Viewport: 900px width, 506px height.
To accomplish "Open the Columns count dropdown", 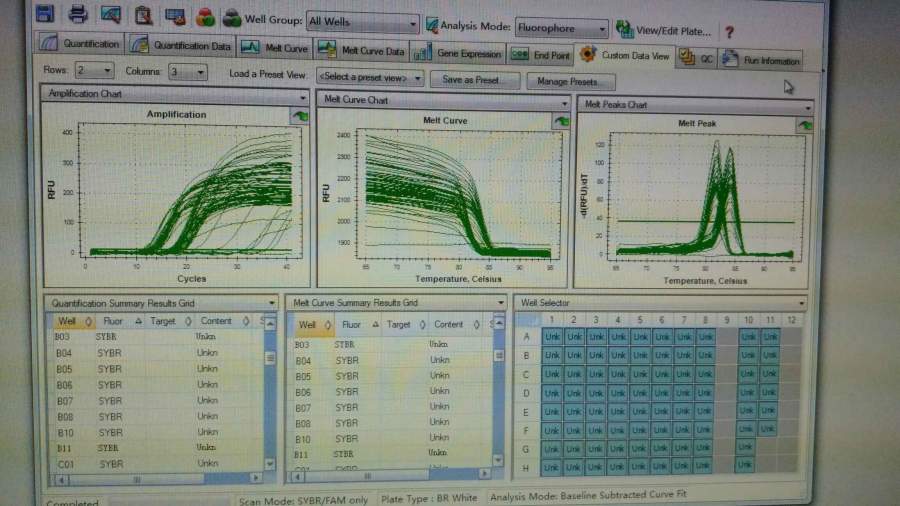I will click(188, 72).
